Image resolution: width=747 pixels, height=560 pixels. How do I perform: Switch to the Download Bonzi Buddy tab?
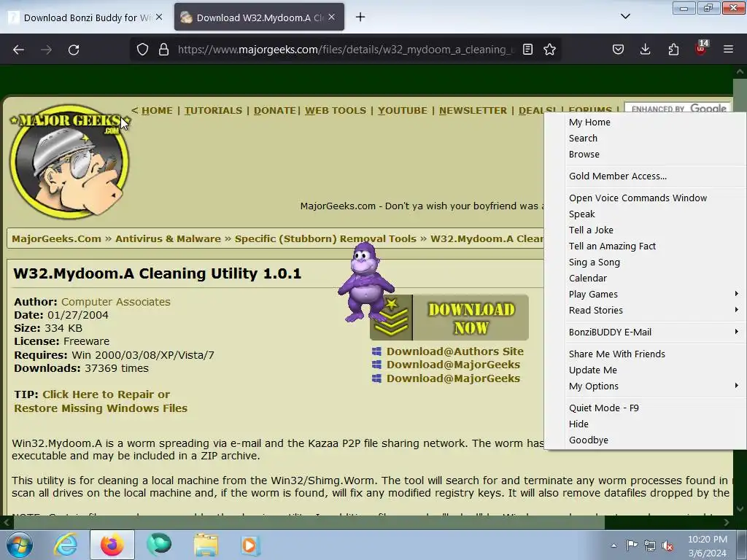coord(86,17)
